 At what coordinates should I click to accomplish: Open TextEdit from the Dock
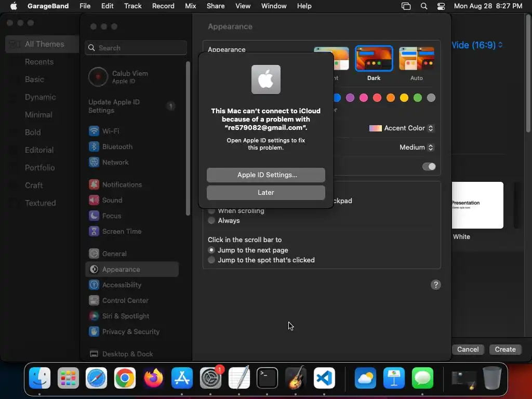[239, 378]
